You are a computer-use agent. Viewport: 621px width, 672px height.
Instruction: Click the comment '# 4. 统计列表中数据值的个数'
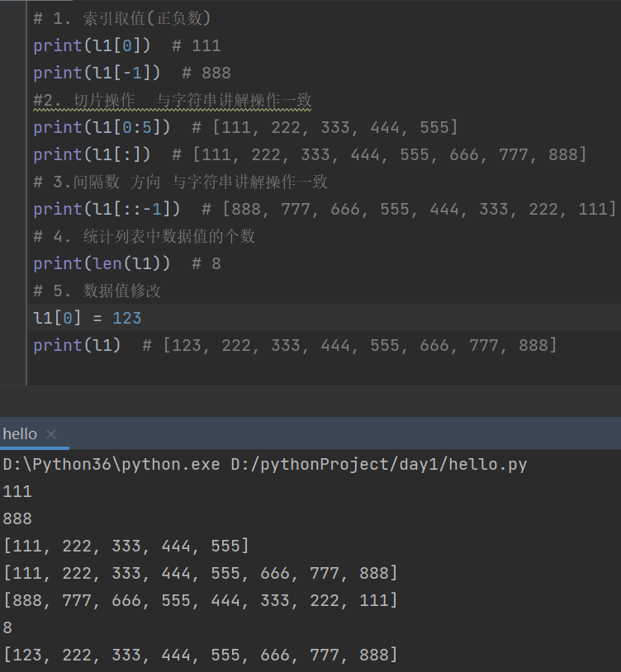(x=145, y=236)
